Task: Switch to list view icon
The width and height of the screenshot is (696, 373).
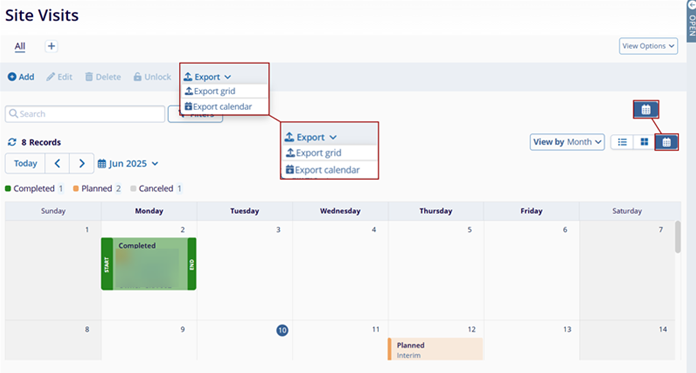Action: click(x=622, y=142)
